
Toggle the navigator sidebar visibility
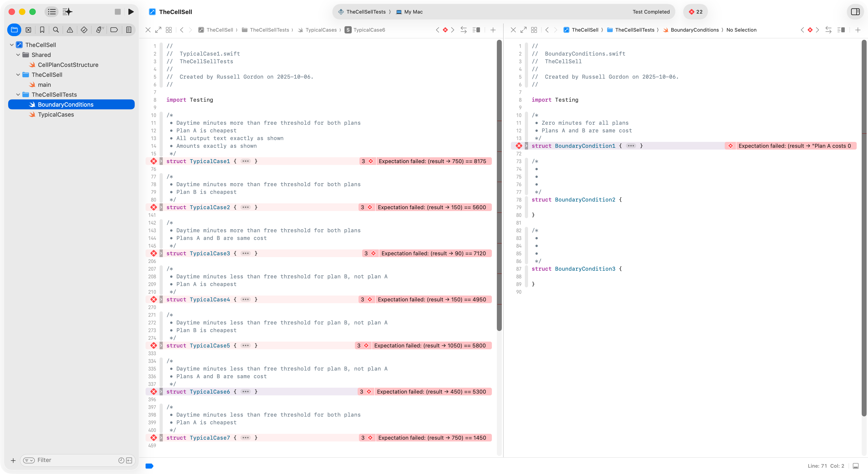point(52,12)
